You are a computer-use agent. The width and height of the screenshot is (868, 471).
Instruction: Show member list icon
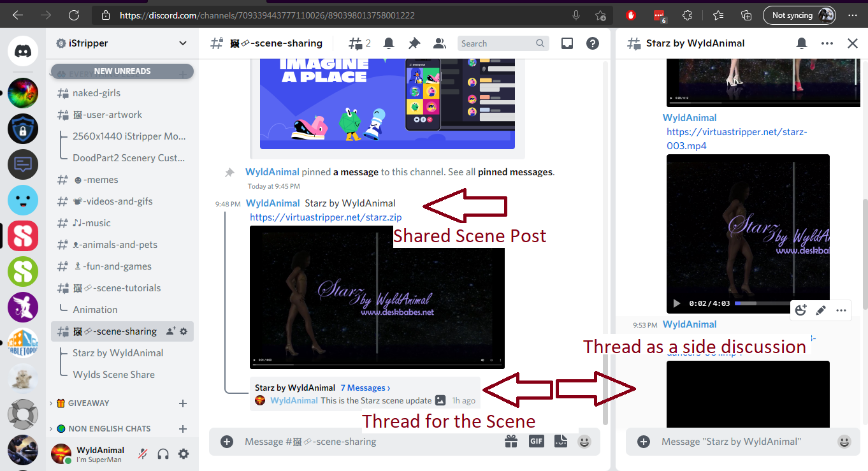point(439,43)
